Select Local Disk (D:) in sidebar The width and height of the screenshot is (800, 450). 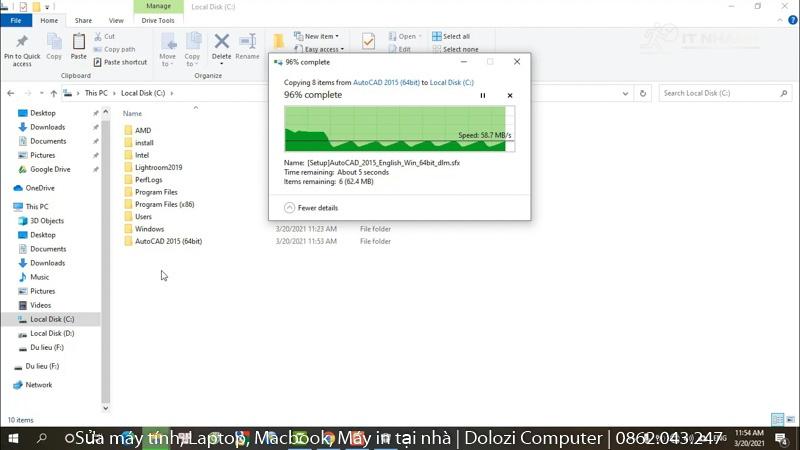coord(52,333)
